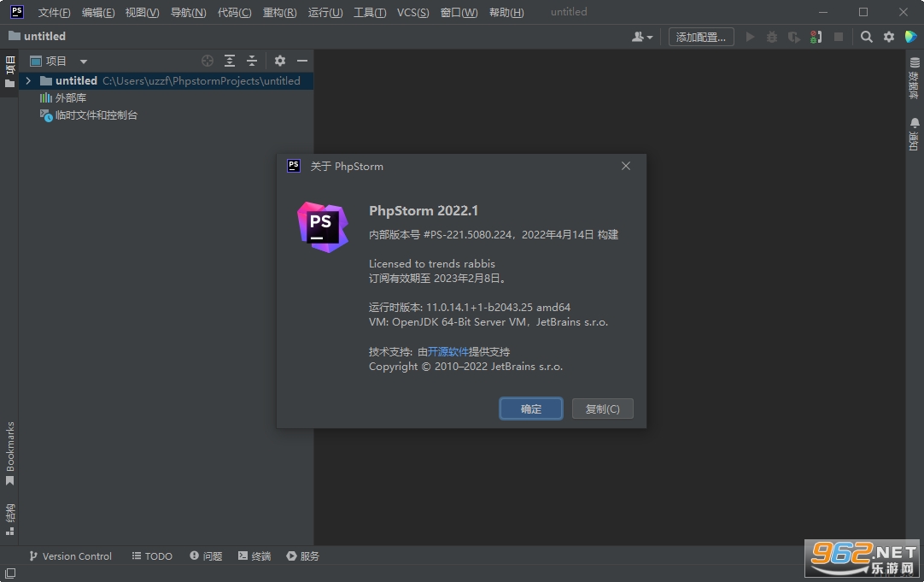The image size is (924, 582).
Task: Click the untitled breadcrumb in navigation bar
Action: tap(37, 36)
